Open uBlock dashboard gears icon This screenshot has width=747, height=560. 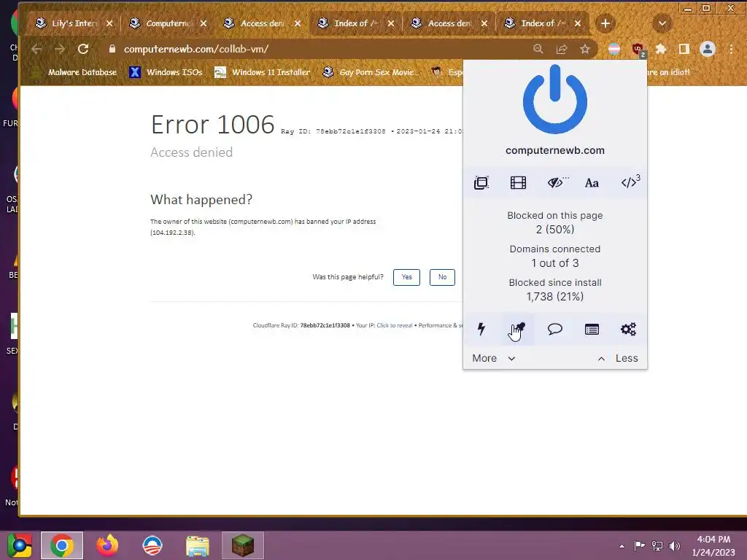(628, 329)
